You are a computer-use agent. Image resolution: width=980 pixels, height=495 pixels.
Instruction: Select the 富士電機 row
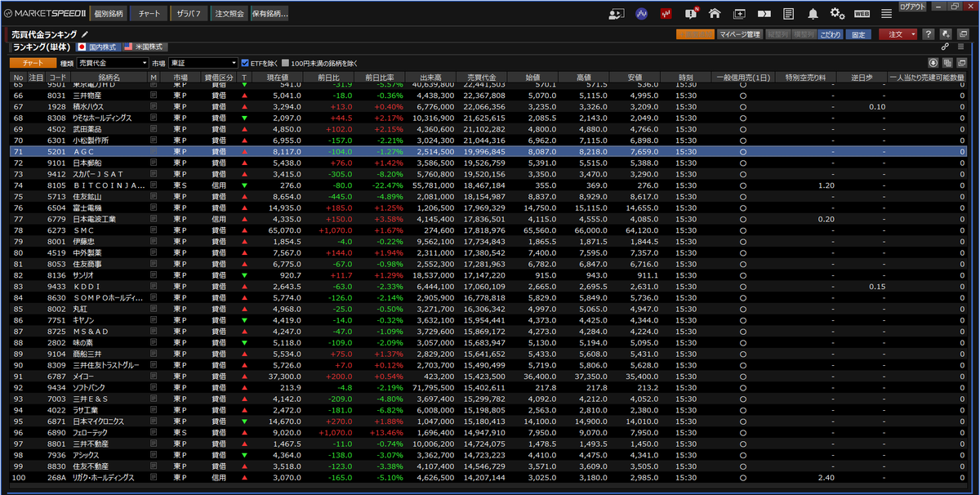point(490,207)
